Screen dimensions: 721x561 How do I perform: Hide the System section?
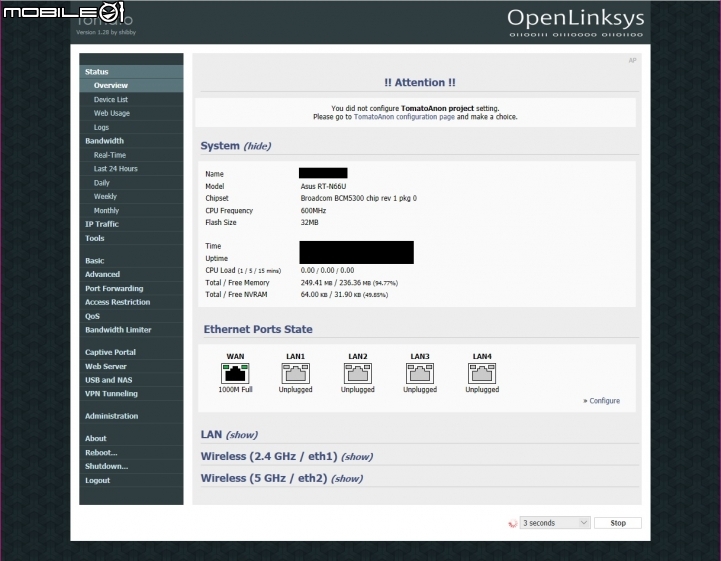[x=257, y=146]
